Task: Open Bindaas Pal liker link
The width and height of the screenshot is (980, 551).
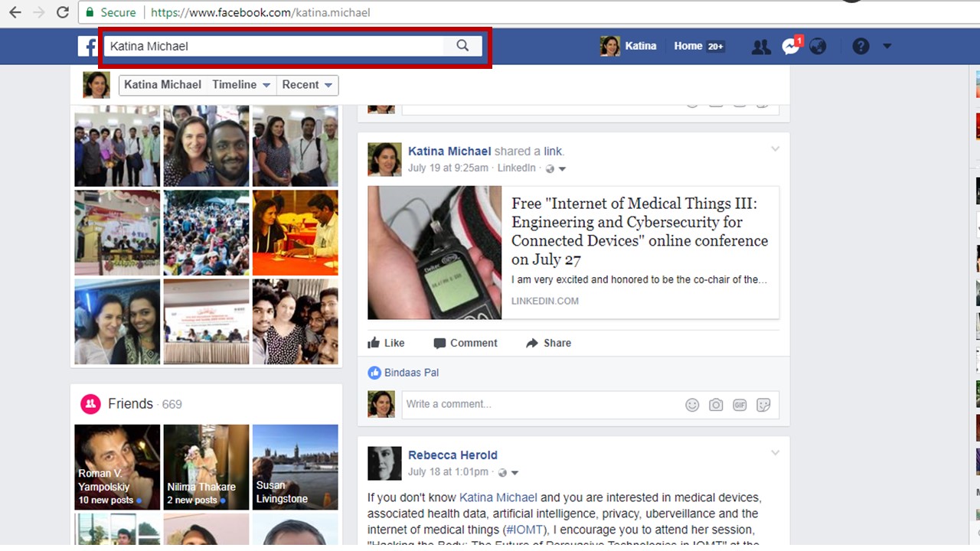Action: click(411, 373)
